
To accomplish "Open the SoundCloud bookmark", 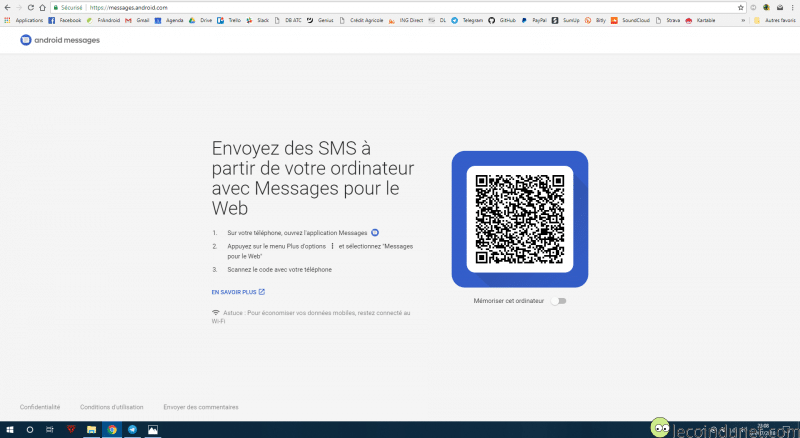I will point(631,20).
